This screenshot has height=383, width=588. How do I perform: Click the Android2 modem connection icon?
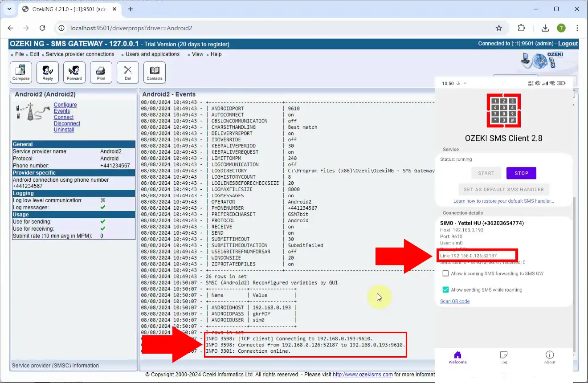pyautogui.click(x=32, y=112)
